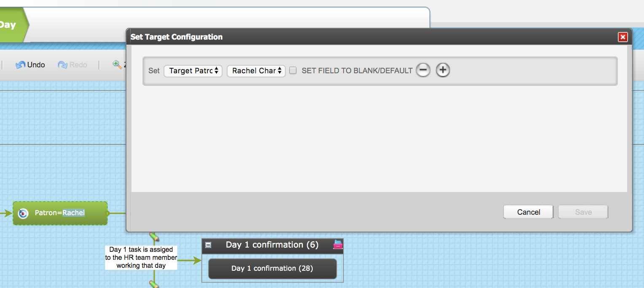This screenshot has height=288, width=644.
Task: Click the Save button in the dialog
Action: (583, 212)
